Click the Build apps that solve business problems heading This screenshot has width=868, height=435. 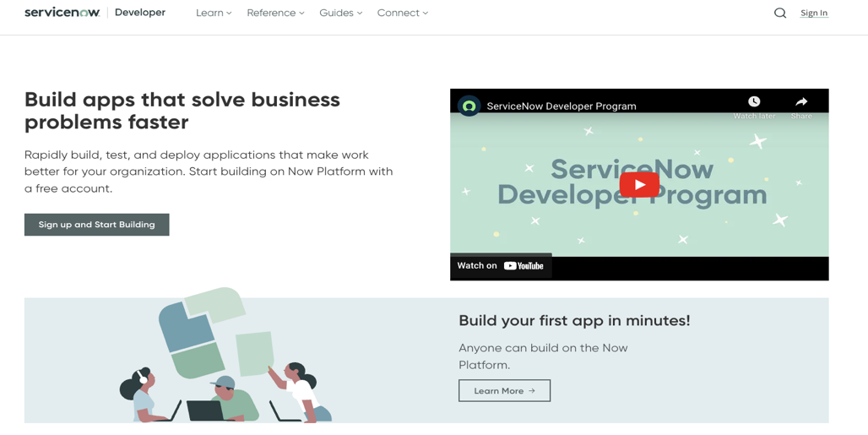click(x=182, y=111)
